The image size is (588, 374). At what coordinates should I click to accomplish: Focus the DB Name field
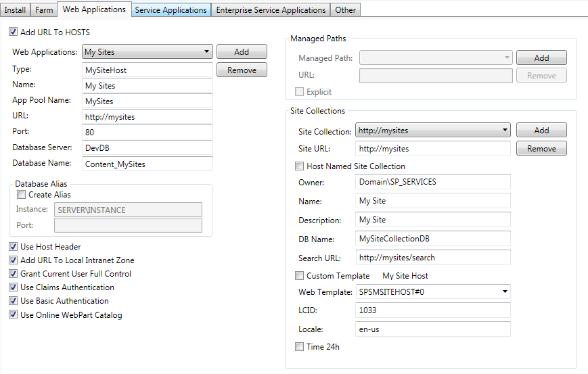tap(433, 238)
